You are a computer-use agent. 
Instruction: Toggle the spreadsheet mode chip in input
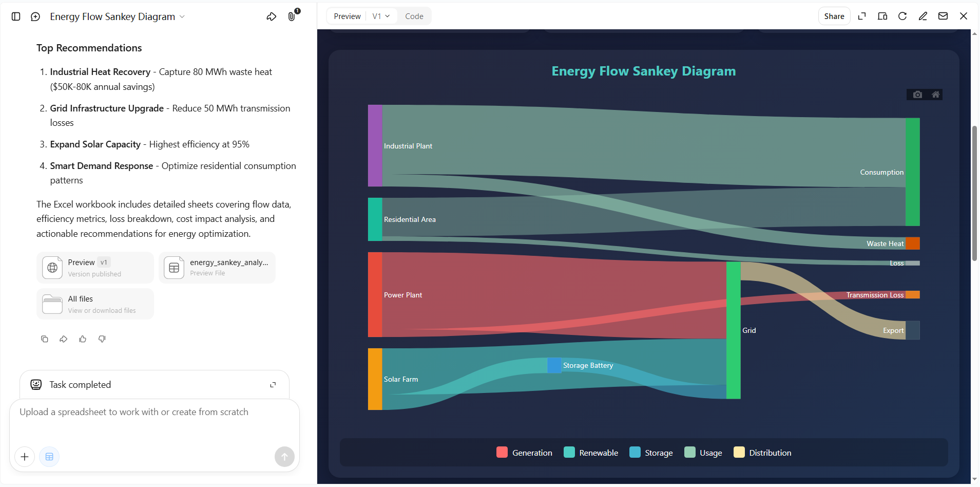[49, 457]
